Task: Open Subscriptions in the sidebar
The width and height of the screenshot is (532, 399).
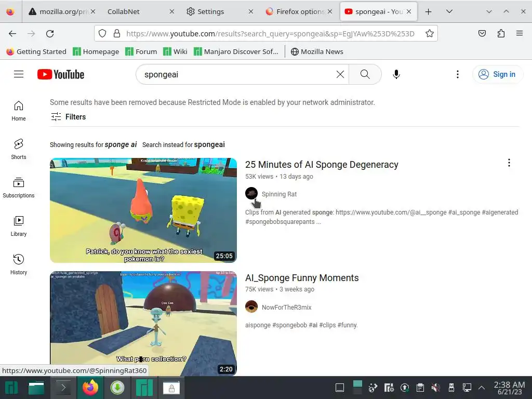Action: pos(19,188)
